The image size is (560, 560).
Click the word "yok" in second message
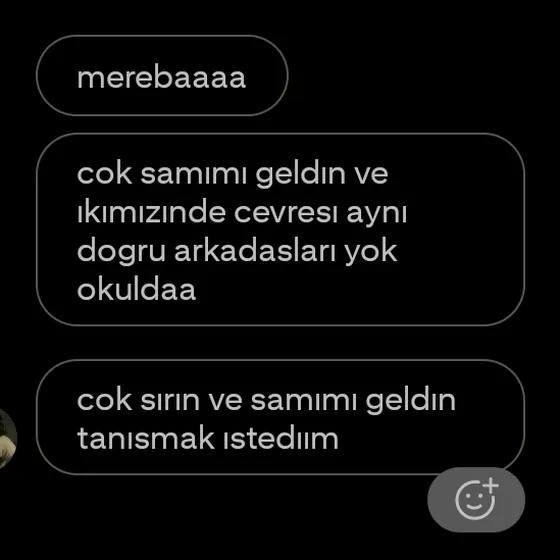click(371, 251)
